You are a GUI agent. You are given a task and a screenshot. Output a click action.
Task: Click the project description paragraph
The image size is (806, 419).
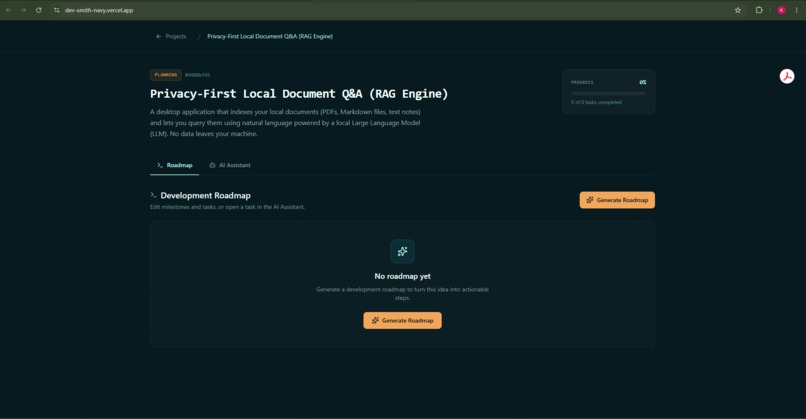(x=285, y=123)
